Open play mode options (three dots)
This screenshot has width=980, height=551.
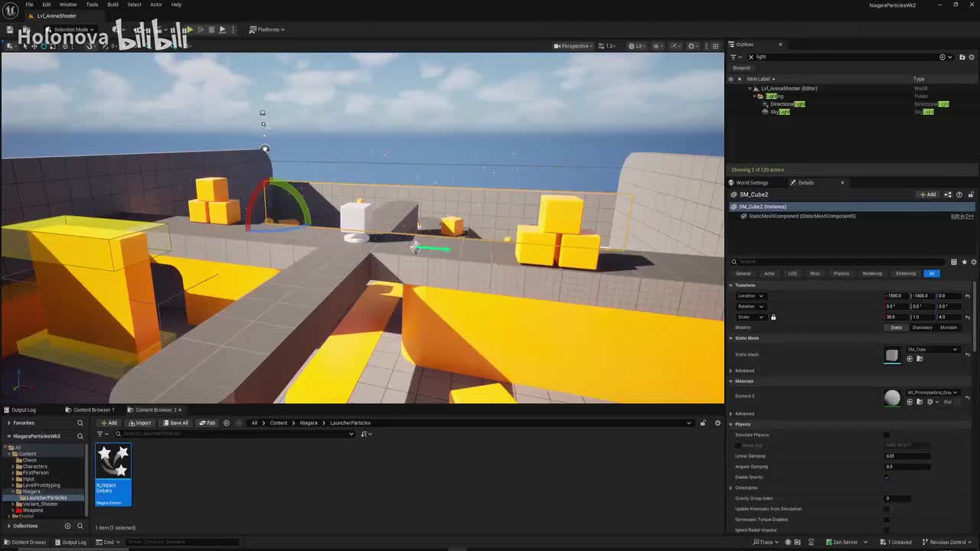[x=233, y=29]
